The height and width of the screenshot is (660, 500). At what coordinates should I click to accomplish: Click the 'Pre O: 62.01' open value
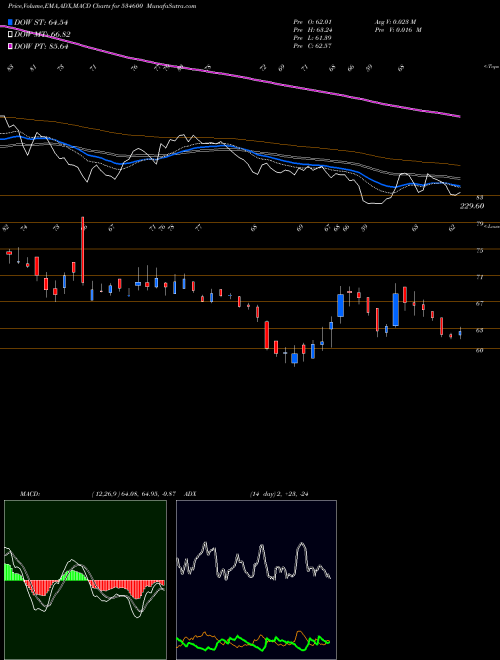[x=313, y=22]
